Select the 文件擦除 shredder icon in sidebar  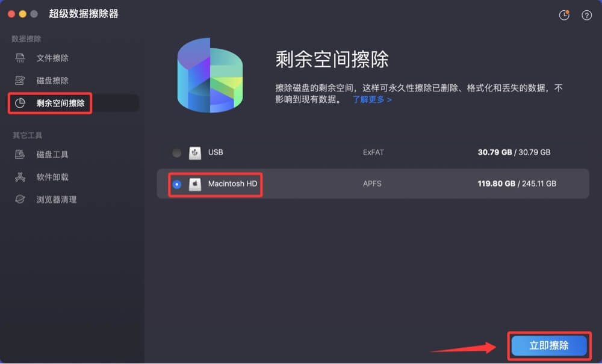tap(19, 58)
